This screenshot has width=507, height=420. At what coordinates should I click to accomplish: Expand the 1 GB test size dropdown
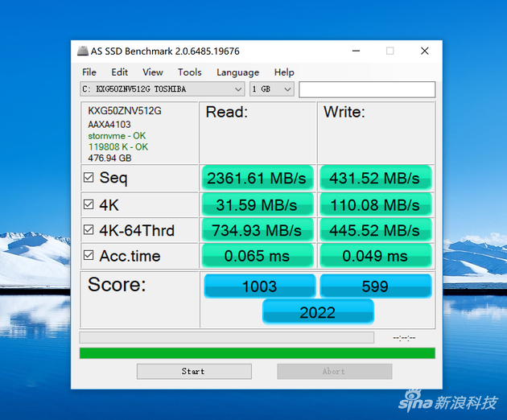(x=272, y=89)
